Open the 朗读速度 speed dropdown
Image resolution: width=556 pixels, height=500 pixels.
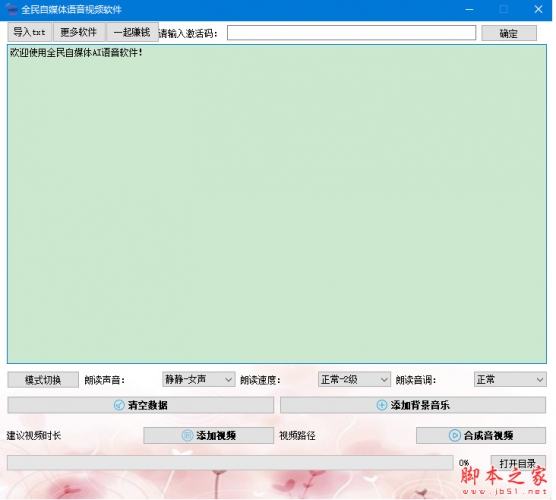point(354,379)
